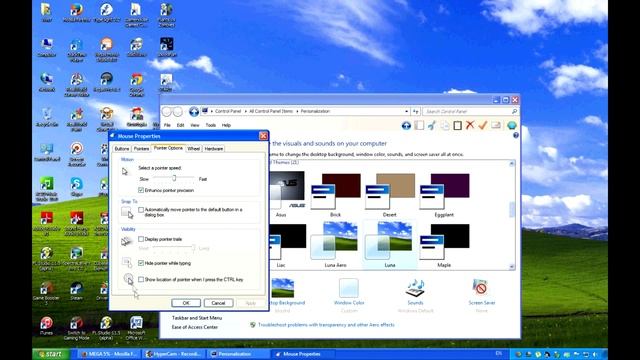
Task: Click All Control Panel Items in breadcrumb
Action: pos(271,111)
